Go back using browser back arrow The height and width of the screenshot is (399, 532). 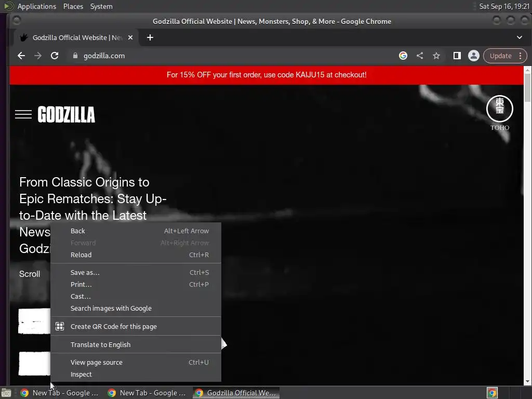21,56
